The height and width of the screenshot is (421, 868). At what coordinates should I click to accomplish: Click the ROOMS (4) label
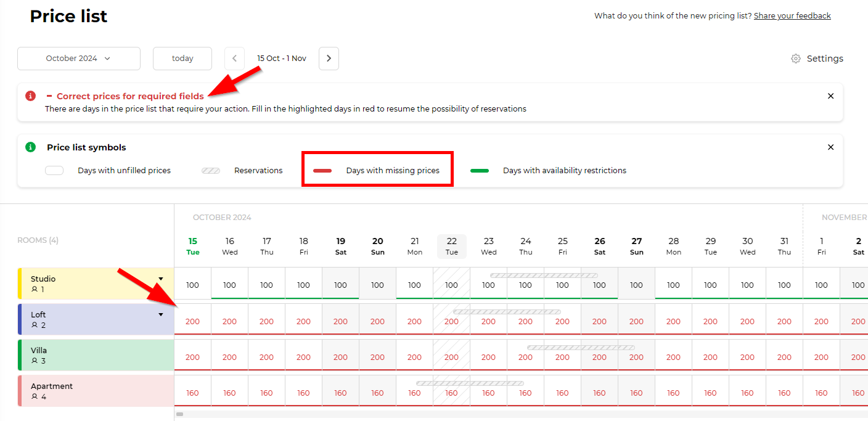(38, 240)
